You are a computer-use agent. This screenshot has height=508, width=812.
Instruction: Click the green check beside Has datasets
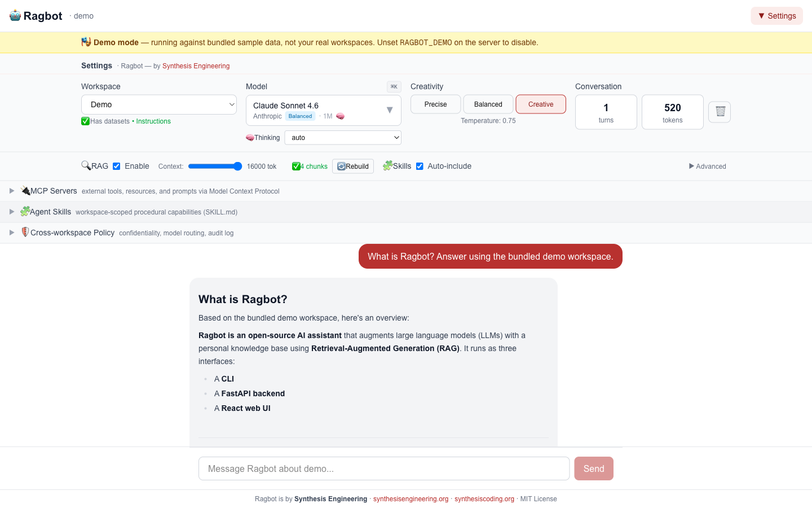pos(86,121)
